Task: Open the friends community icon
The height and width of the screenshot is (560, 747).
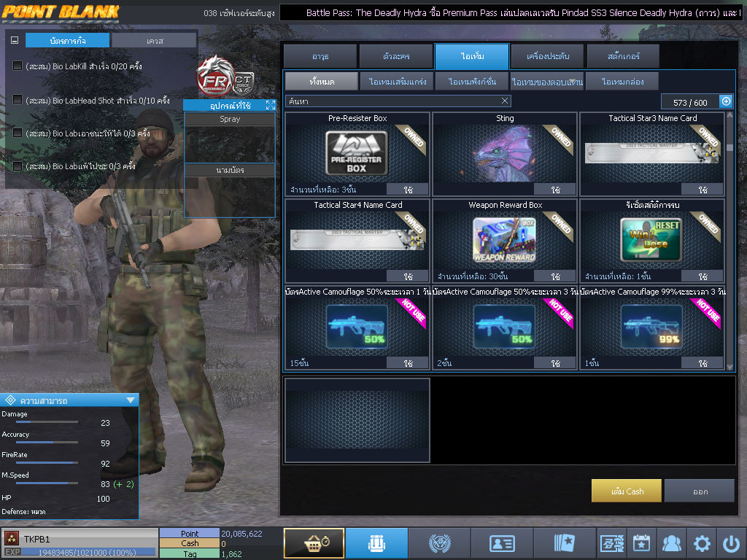Action: click(671, 542)
